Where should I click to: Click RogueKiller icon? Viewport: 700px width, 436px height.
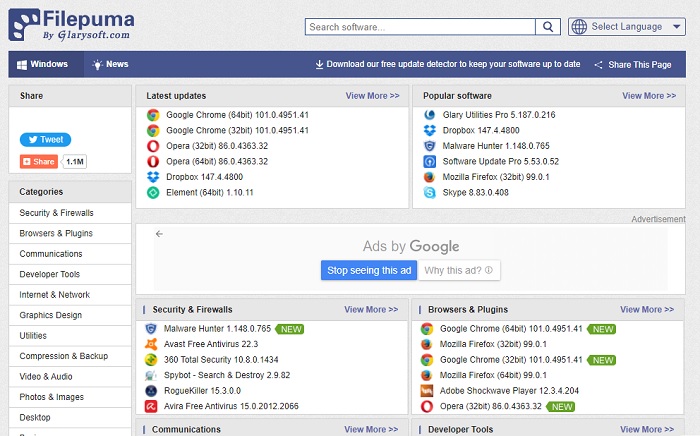(151, 391)
